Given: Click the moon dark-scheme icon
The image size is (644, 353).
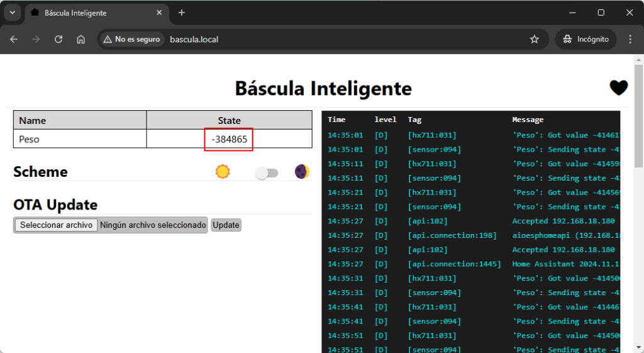Looking at the screenshot, I should 302,172.
